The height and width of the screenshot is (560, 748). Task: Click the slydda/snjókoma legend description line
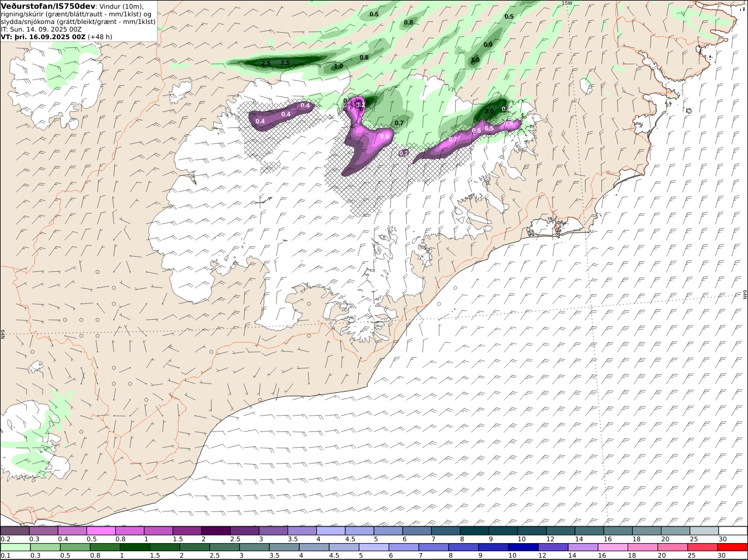coord(78,21)
